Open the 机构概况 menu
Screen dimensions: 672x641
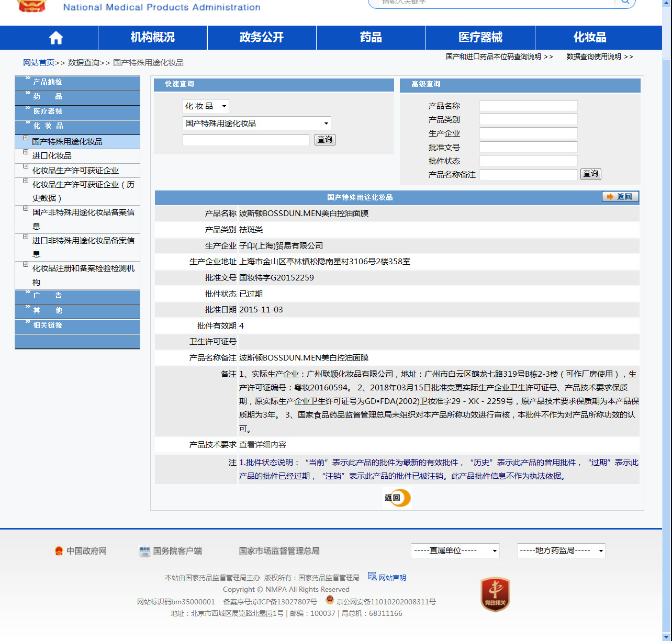tap(153, 38)
